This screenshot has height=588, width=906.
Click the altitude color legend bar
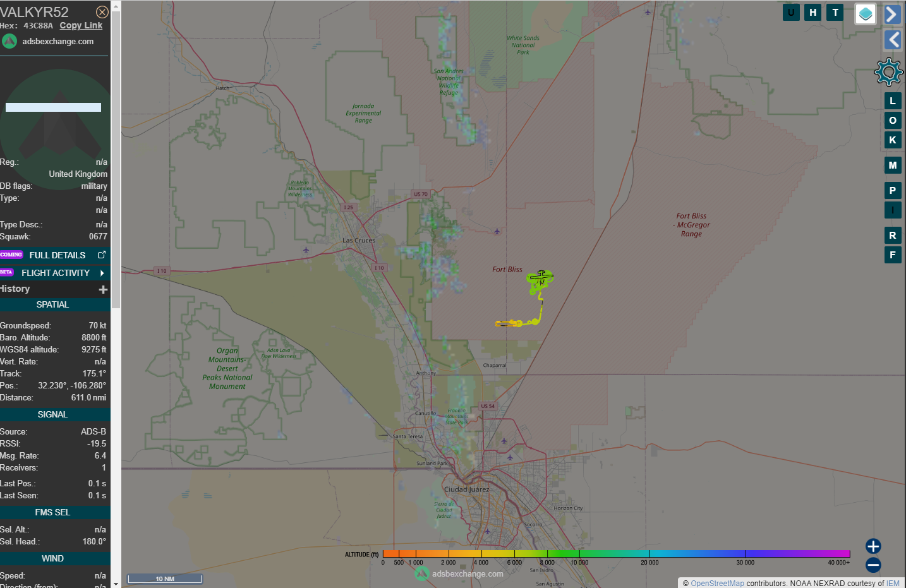coord(616,554)
